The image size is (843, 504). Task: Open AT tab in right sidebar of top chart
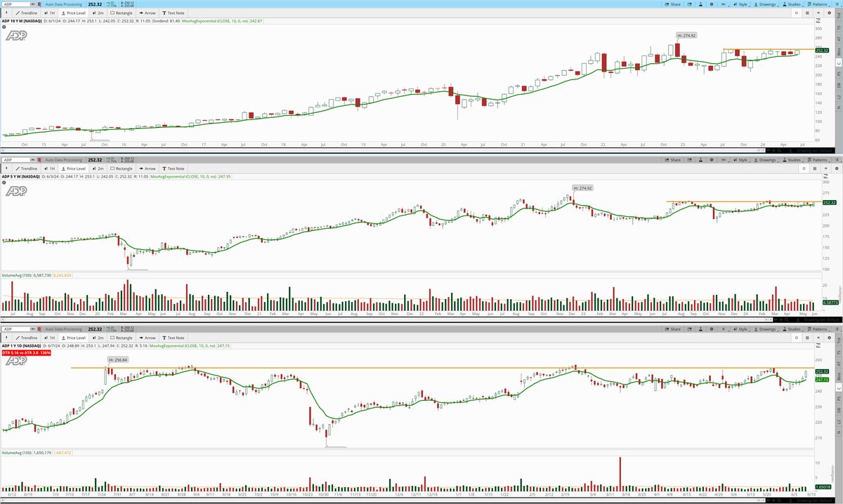click(839, 39)
